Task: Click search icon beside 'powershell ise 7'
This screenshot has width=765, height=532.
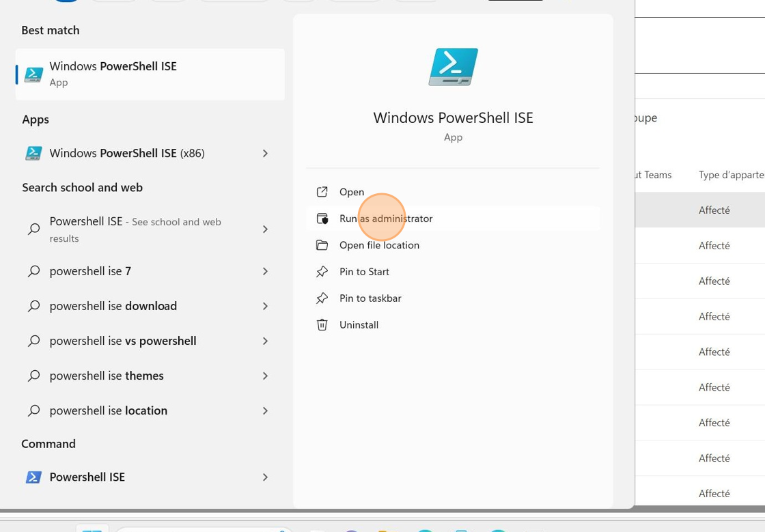Action: click(x=33, y=271)
